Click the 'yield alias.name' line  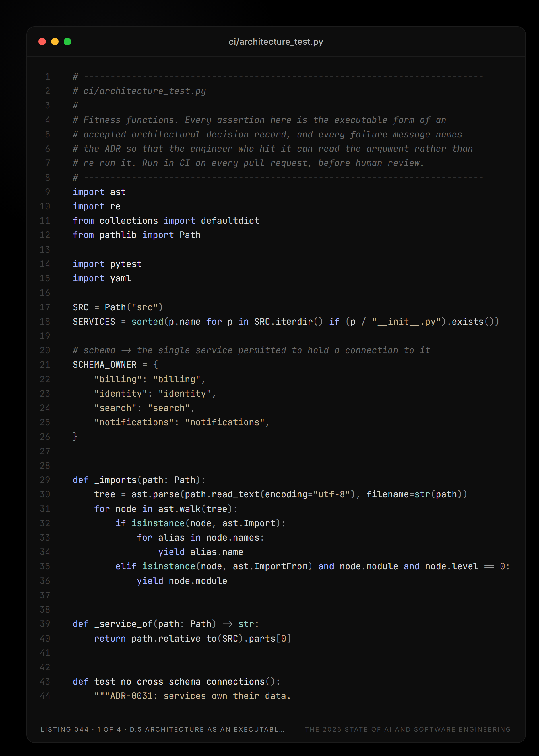pos(200,552)
